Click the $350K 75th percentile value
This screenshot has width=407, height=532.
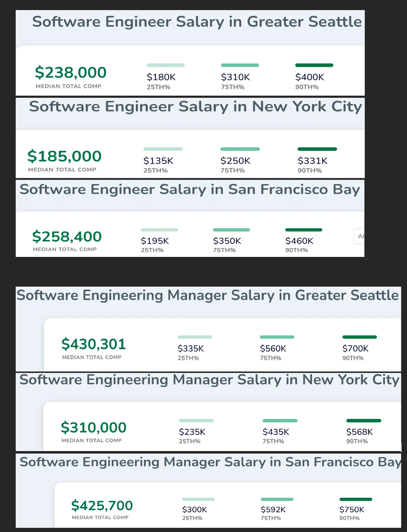pyautogui.click(x=227, y=241)
